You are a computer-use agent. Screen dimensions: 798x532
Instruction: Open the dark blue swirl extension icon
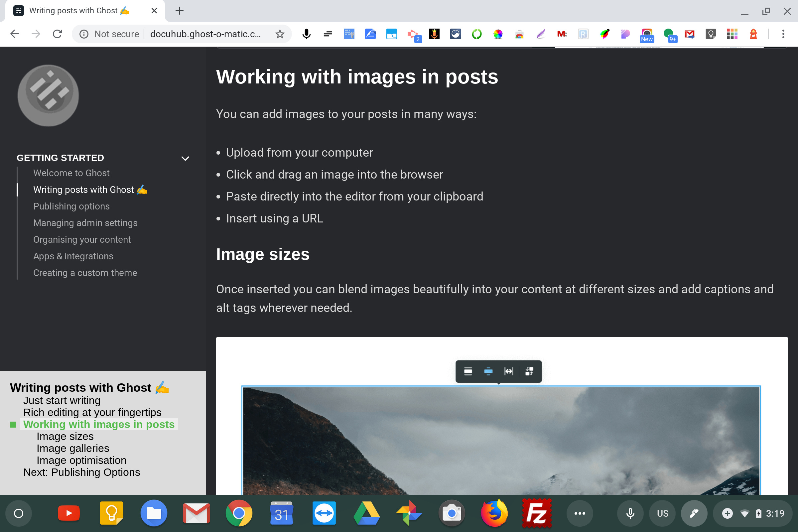click(x=455, y=34)
